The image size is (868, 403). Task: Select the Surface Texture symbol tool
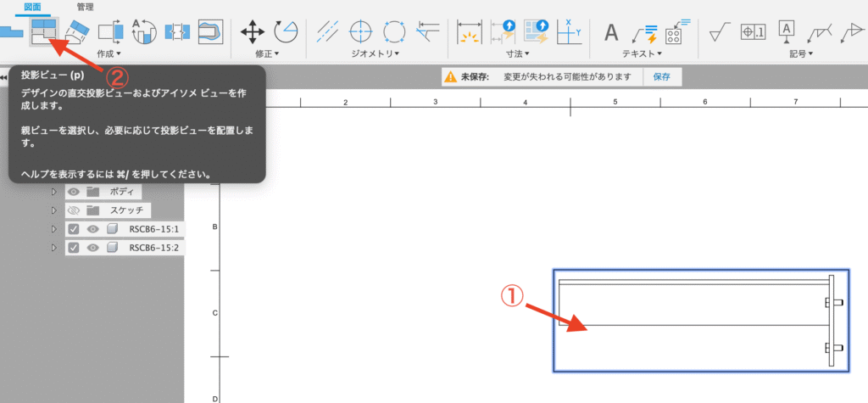tap(721, 33)
